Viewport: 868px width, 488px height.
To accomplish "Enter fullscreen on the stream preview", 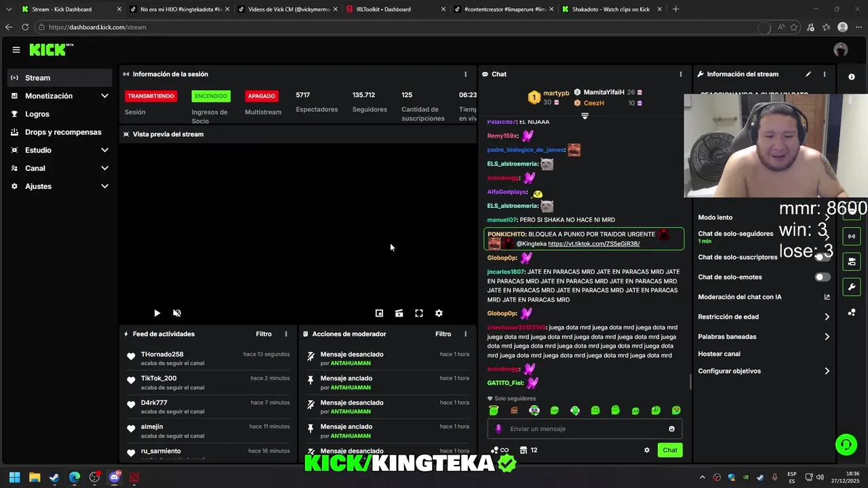I will point(419,313).
